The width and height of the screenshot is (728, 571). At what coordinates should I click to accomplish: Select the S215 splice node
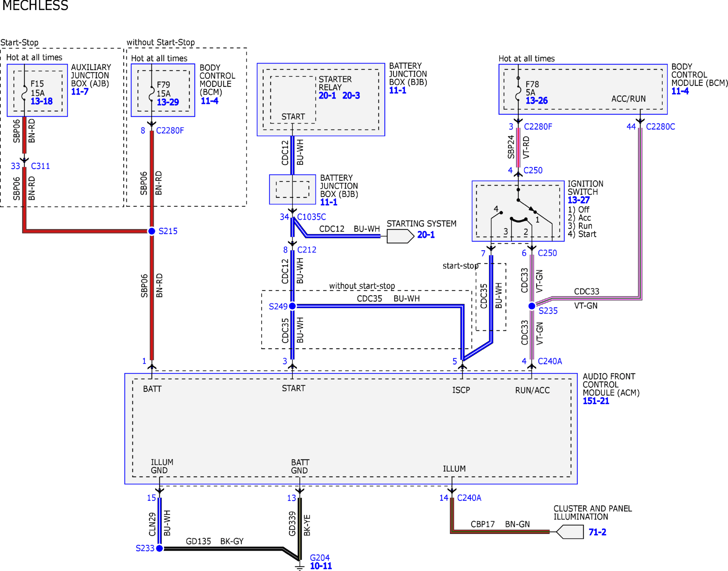point(152,231)
